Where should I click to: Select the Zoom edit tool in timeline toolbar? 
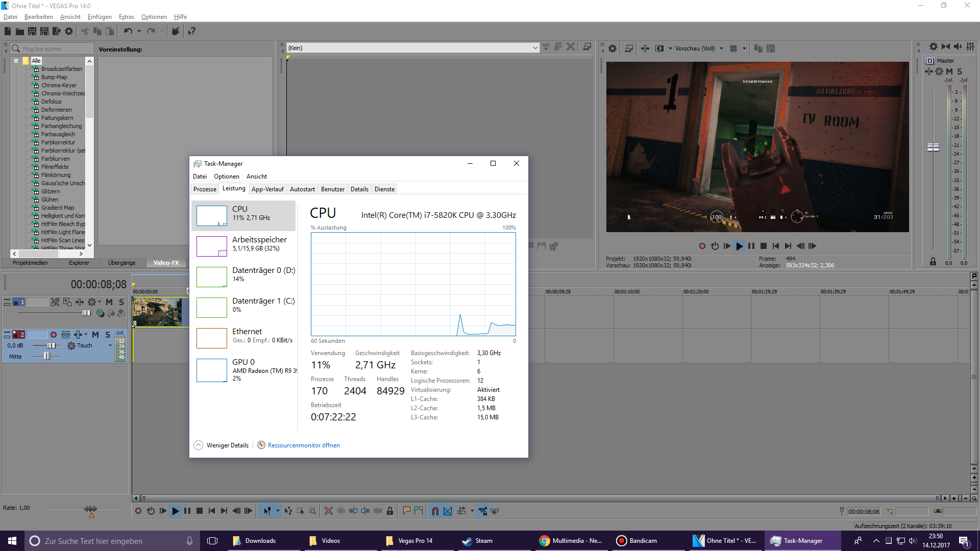(x=312, y=511)
